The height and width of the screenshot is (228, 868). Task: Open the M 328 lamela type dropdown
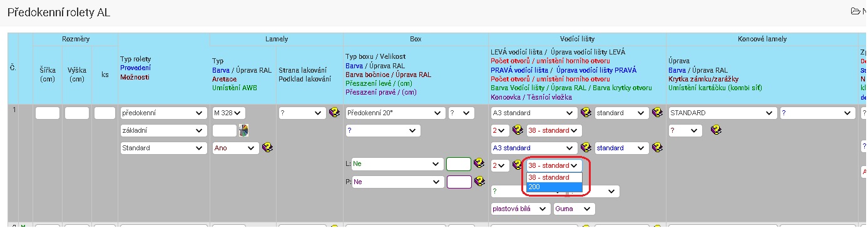click(229, 113)
